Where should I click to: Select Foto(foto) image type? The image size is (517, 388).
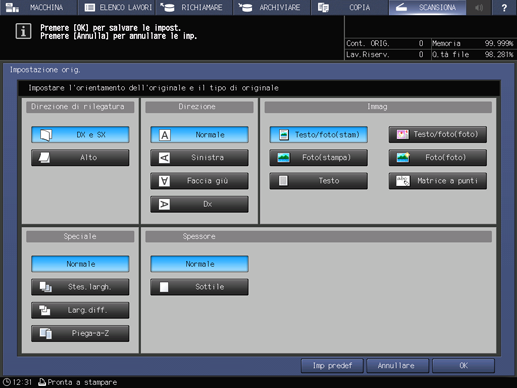pos(438,157)
